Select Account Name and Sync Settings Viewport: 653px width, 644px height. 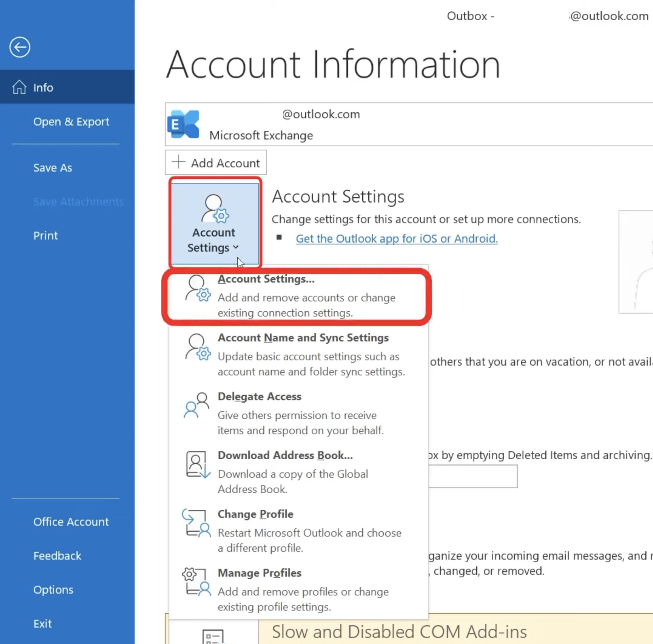point(298,354)
